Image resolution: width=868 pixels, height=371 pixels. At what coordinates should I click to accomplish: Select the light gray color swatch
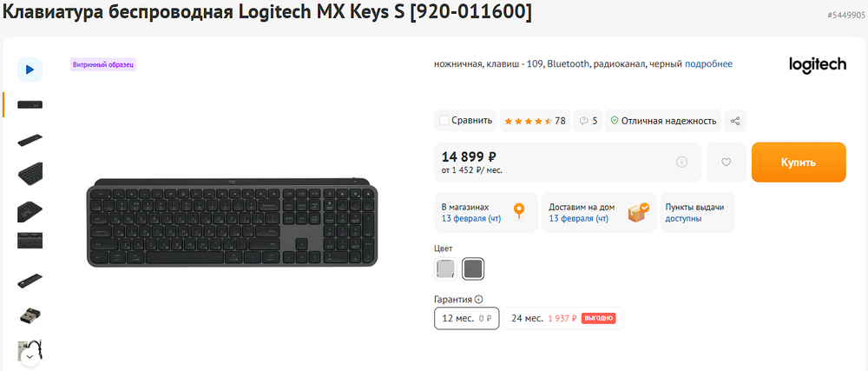point(445,269)
